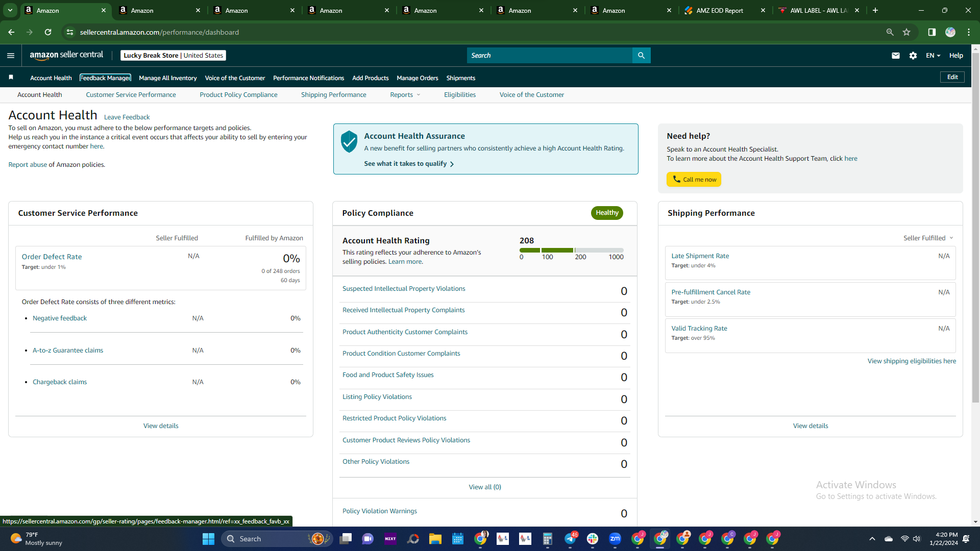Viewport: 980px width, 551px height.
Task: Expand the Reports dropdown menu
Action: click(x=405, y=95)
